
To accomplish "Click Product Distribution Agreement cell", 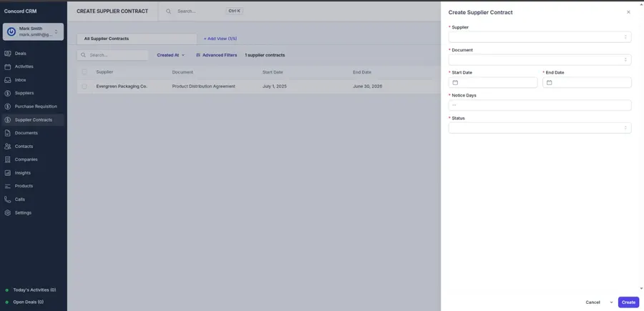I will click(203, 87).
